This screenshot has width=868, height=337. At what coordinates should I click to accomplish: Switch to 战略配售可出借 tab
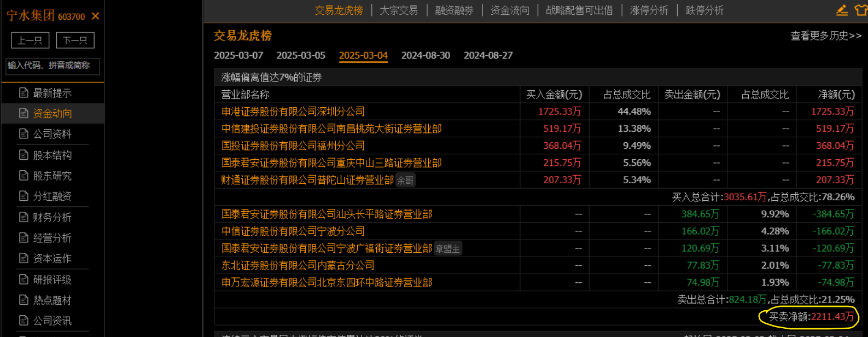point(579,10)
